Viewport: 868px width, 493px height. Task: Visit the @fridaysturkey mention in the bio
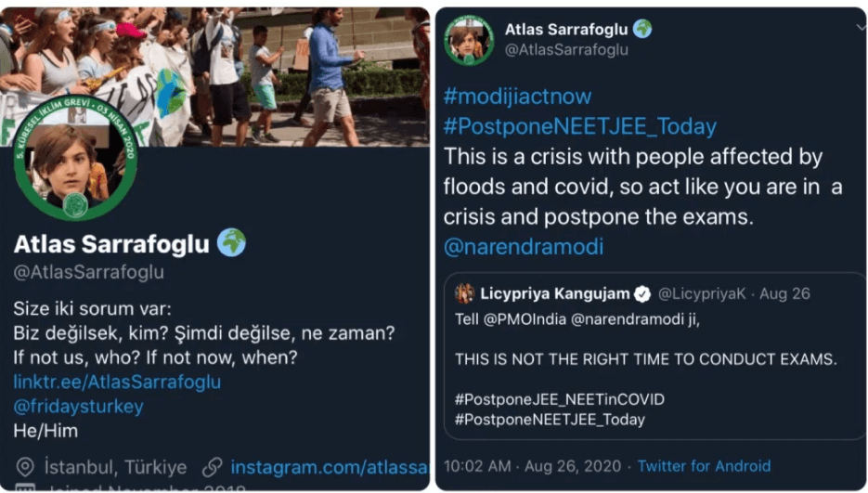point(79,407)
